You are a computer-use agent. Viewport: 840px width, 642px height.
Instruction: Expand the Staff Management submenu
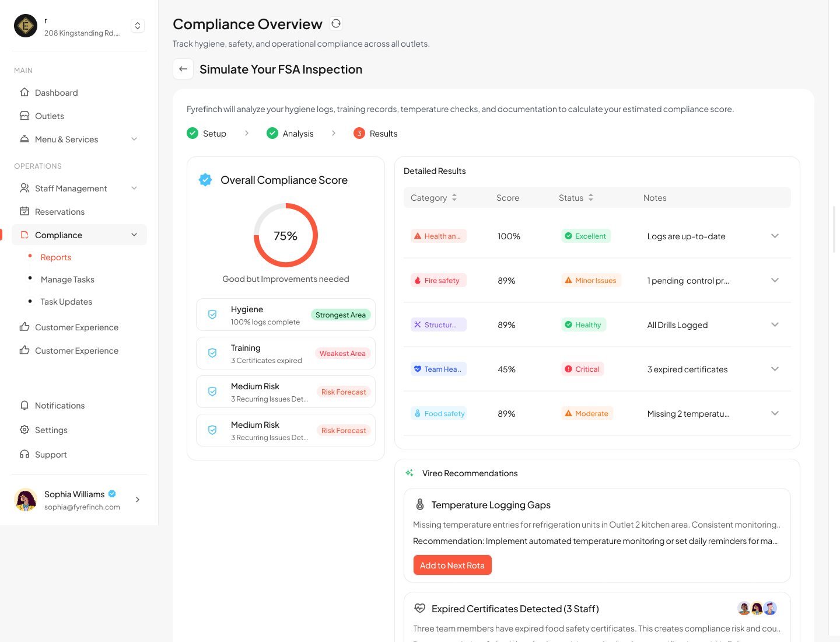(x=134, y=188)
